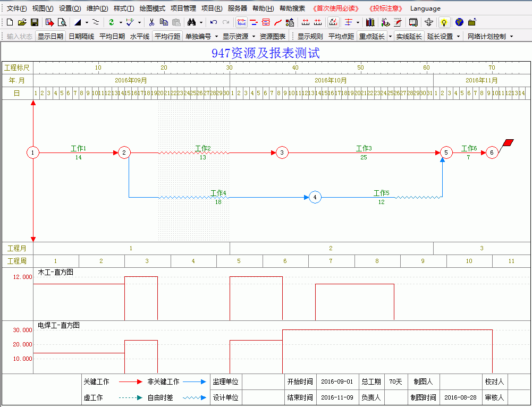The height and width of the screenshot is (407, 532).
Task: Click the colorful pencils icon
Action: (385, 22)
